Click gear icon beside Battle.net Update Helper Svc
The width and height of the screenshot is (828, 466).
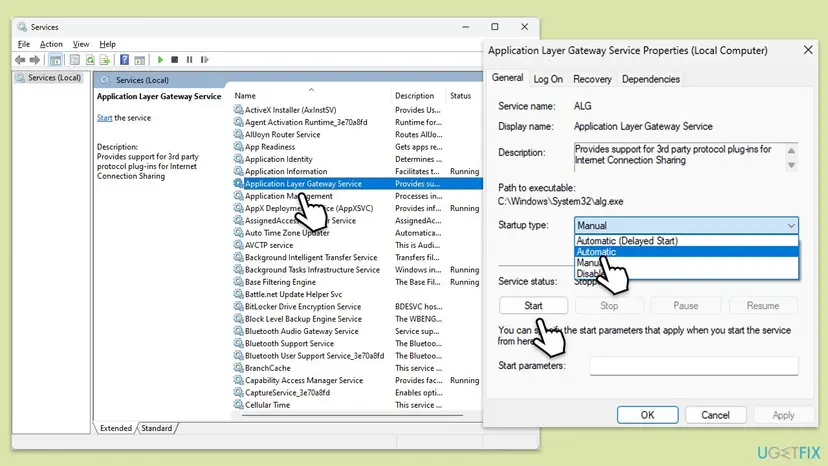238,294
